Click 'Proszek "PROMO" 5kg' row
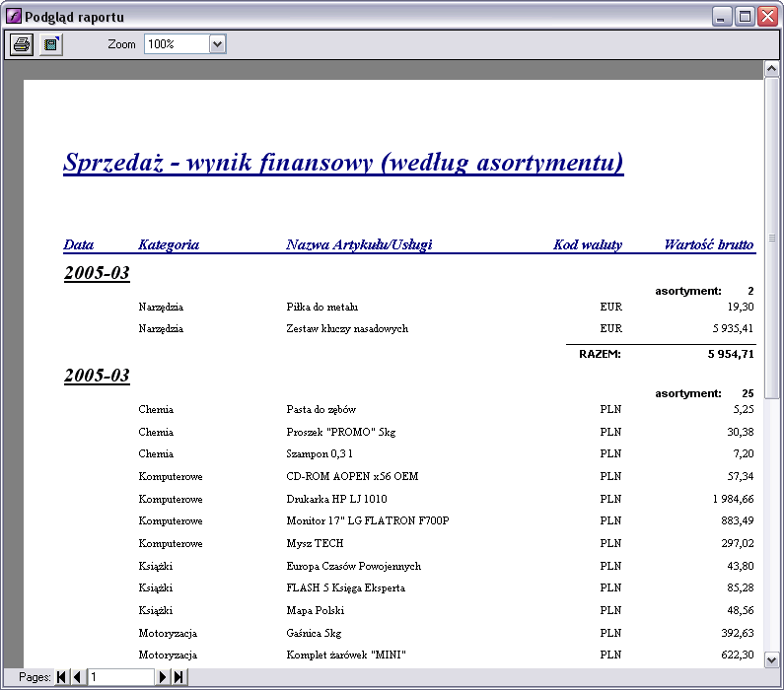 pyautogui.click(x=446, y=432)
